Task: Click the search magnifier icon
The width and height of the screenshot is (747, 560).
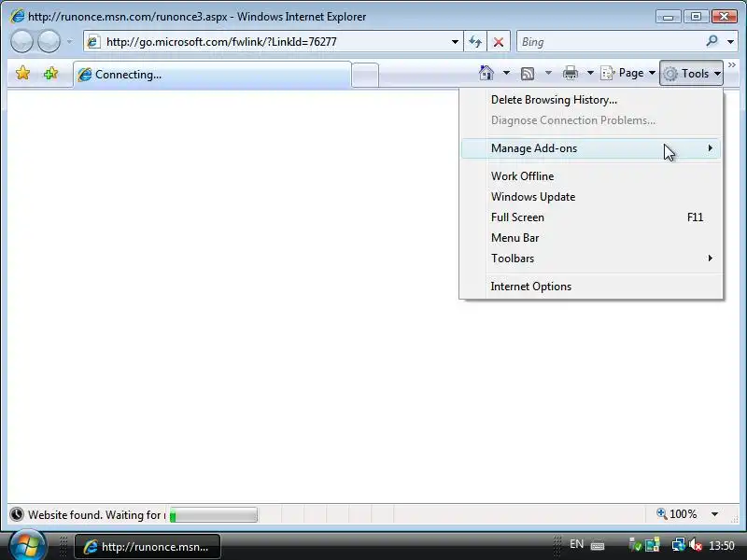Action: click(712, 41)
